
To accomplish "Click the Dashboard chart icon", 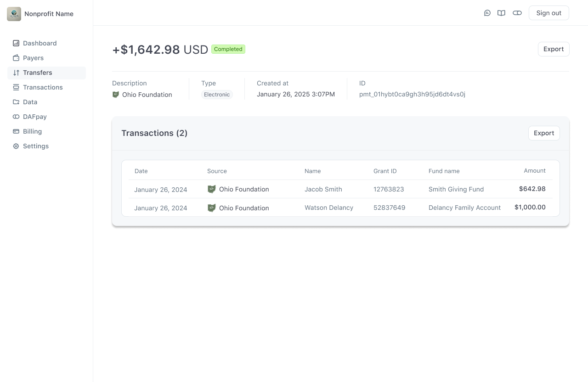I will (16, 43).
